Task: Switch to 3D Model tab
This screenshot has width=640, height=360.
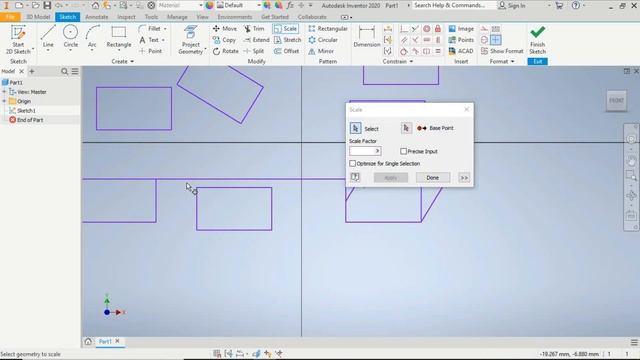Action: 38,17
